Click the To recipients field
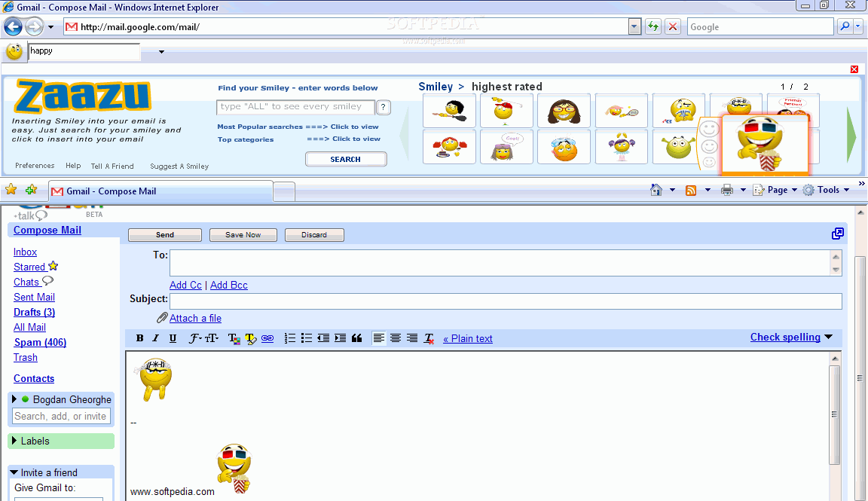This screenshot has height=501, width=868. [500, 262]
